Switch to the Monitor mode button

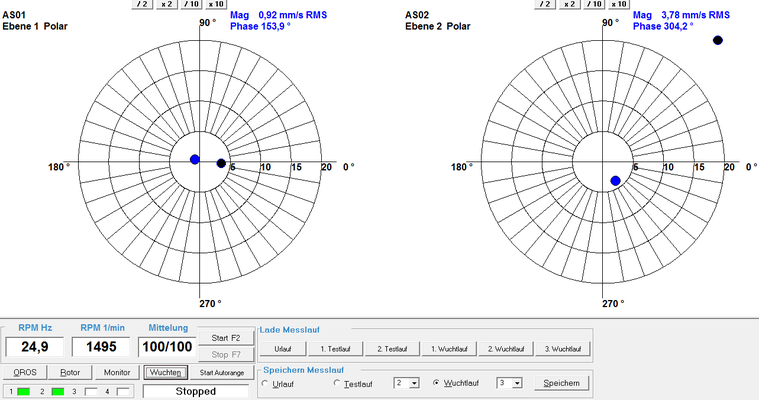pos(117,372)
